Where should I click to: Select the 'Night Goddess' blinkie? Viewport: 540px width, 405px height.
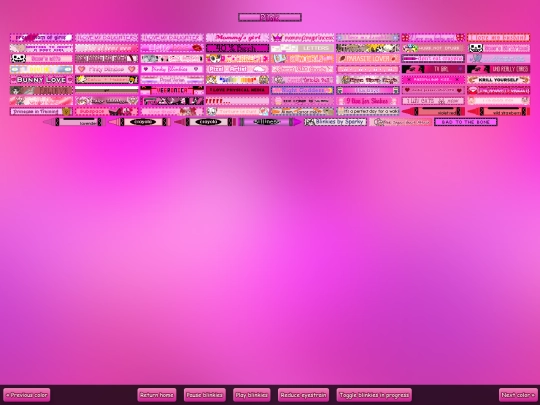pyautogui.click(x=302, y=91)
